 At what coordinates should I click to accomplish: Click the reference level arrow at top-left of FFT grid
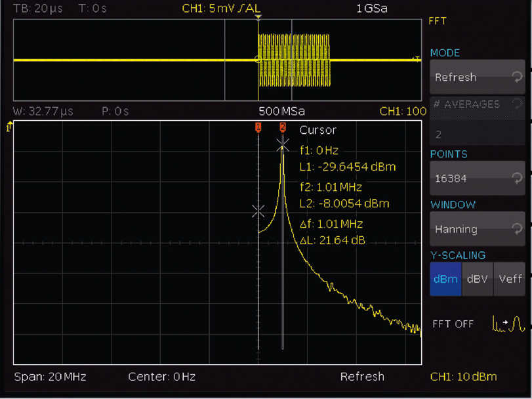(x=10, y=126)
